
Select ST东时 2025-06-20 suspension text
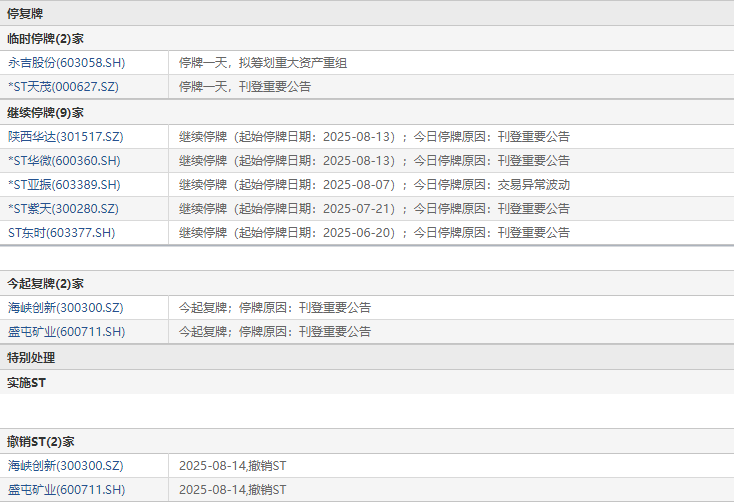[x=374, y=233]
